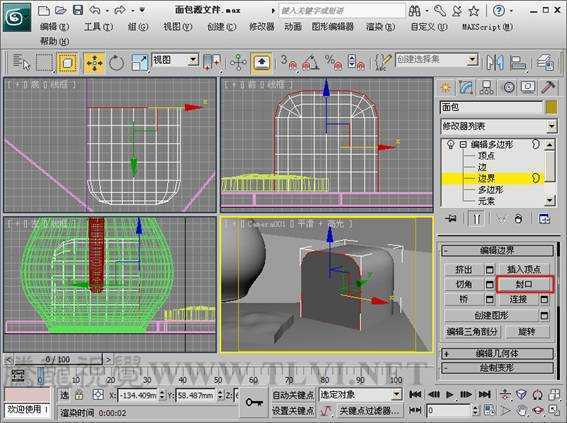Click the binoculars search icon

pyautogui.click(x=414, y=11)
